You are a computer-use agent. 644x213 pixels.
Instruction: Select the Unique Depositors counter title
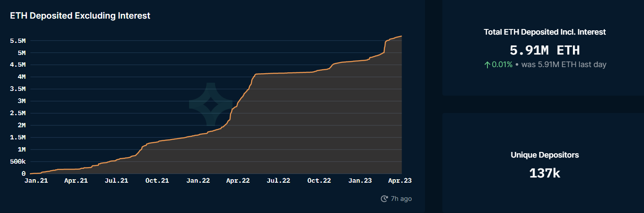(x=545, y=155)
